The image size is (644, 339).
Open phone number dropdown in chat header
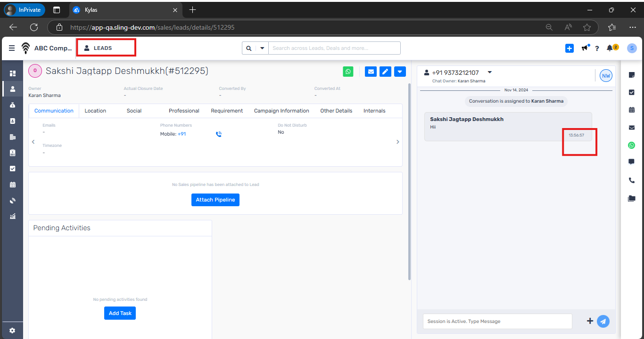click(489, 73)
